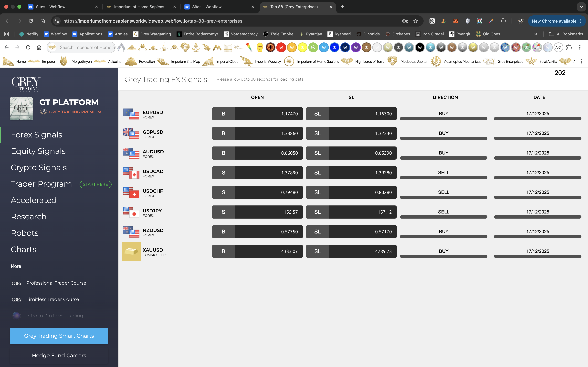Click the saved passwords key icon
588x367 pixels.
click(x=405, y=21)
